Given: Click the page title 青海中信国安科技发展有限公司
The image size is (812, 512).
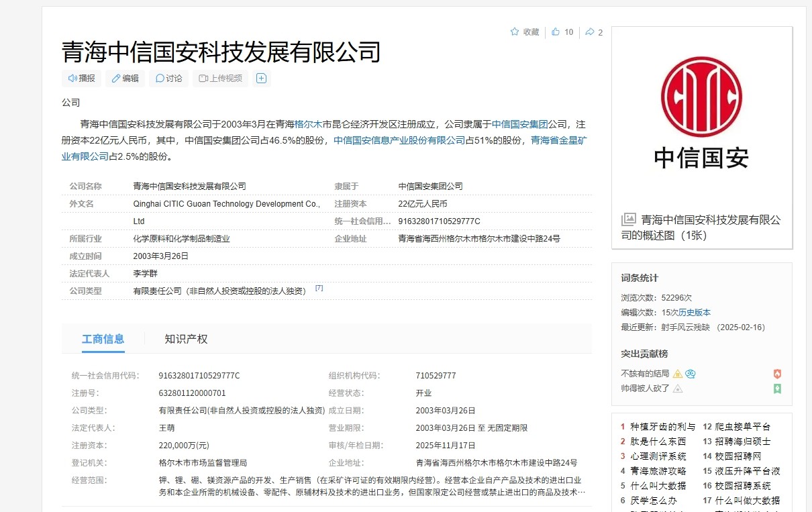Looking at the screenshot, I should pyautogui.click(x=221, y=52).
